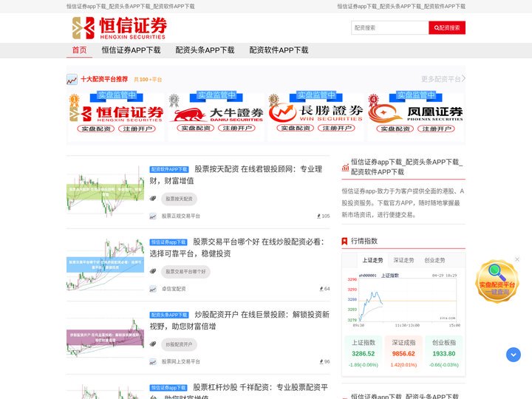Open article 股票按天配资 在线君银投顾网
This screenshot has width=532, height=399.
click(x=236, y=174)
